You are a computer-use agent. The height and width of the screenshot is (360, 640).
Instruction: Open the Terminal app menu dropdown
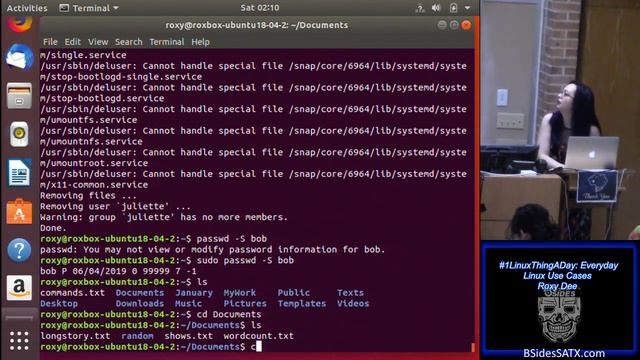[x=89, y=8]
